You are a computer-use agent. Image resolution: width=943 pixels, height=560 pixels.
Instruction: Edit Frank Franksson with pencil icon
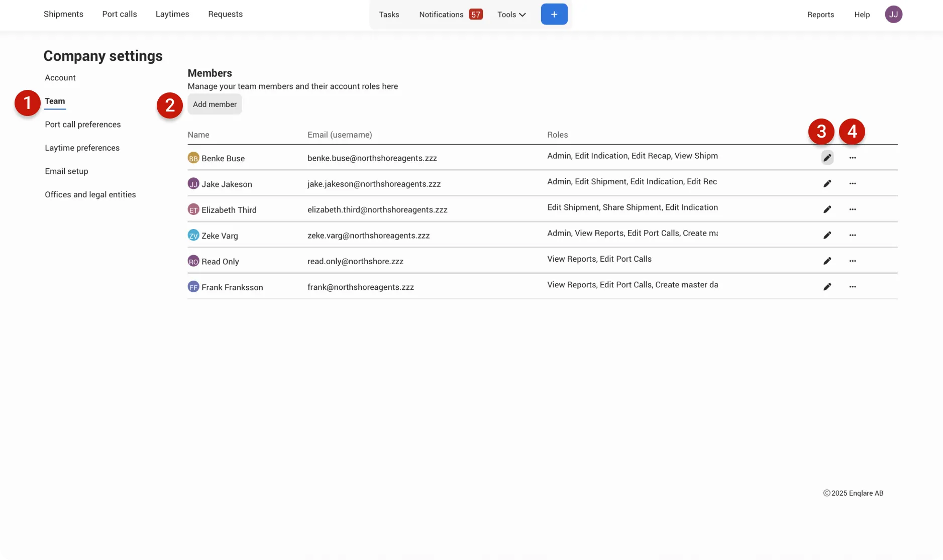[x=827, y=287]
